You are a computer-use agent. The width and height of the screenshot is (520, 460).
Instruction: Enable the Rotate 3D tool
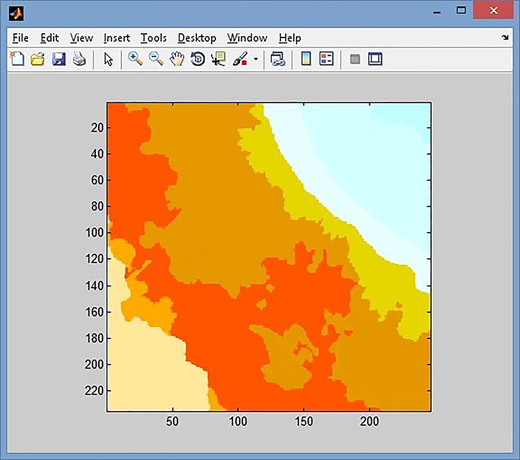198,59
